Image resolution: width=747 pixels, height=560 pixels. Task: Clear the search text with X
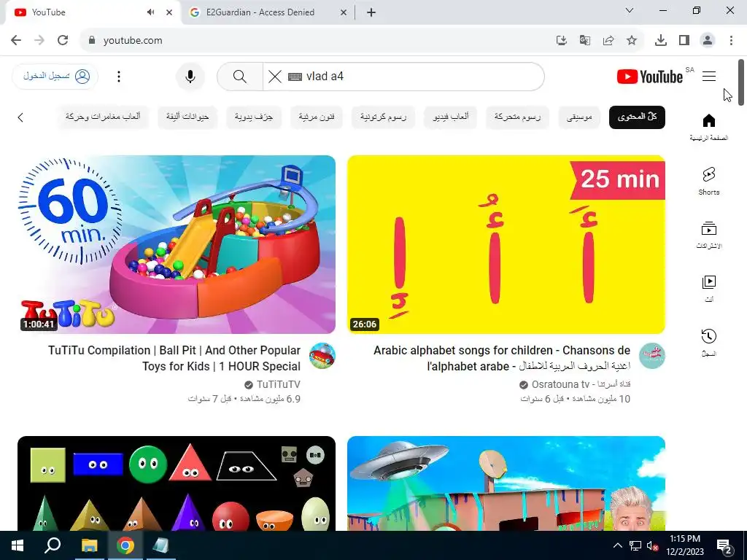(275, 76)
